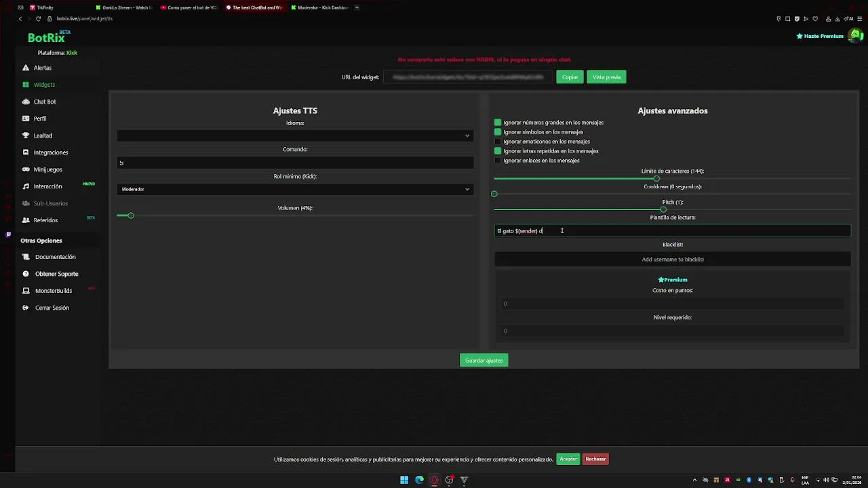This screenshot has height=488, width=868.
Task: Accept cookies with the Aceptar button
Action: tap(568, 459)
